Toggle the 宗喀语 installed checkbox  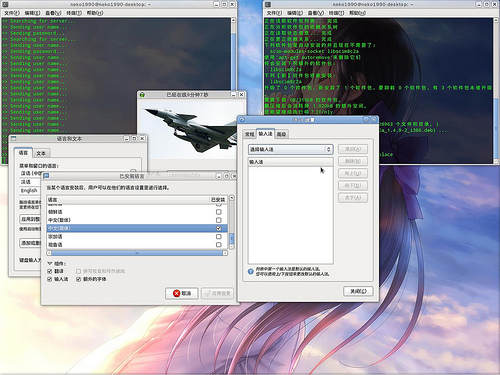click(219, 236)
